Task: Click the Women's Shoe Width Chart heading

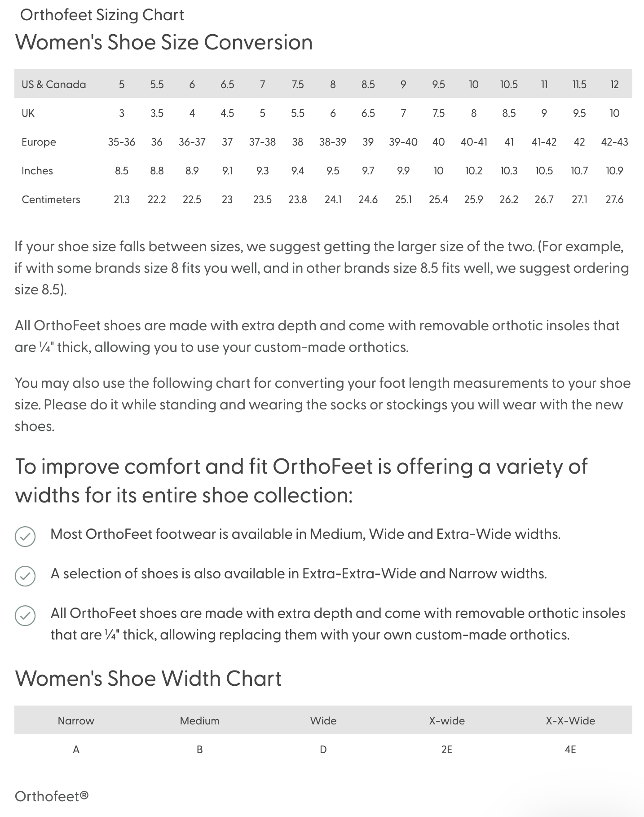Action: pos(148,679)
